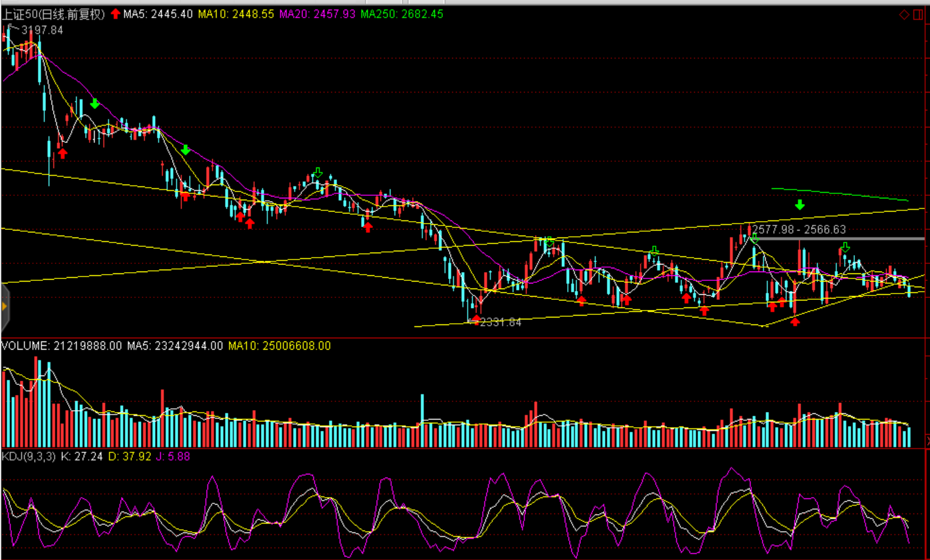
Task: Open the 上证50(日线.前复权) chart title
Action: point(54,14)
